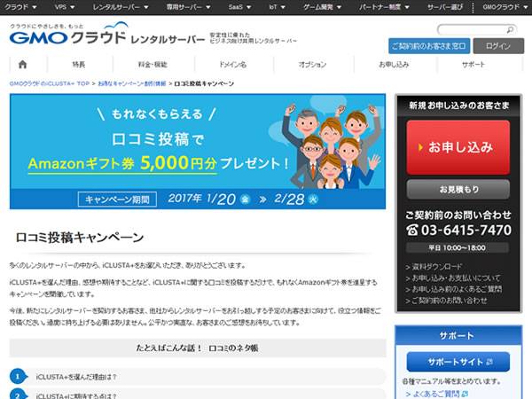Click the サーバー選び top link
This screenshot has width=532, height=399.
(x=444, y=7)
